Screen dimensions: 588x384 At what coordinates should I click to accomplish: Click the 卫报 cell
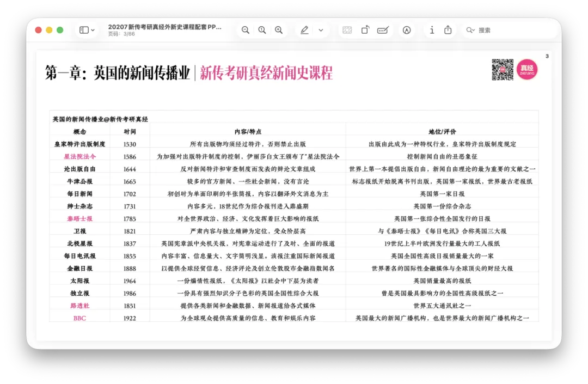[x=79, y=230]
